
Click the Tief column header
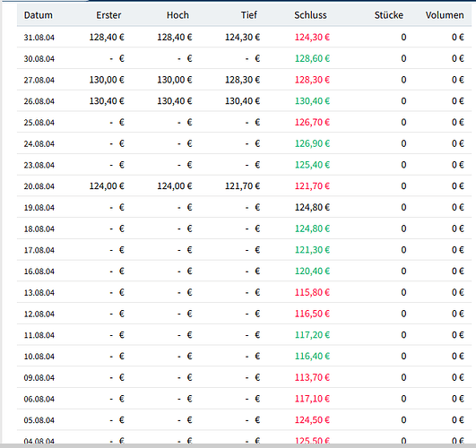(x=249, y=15)
